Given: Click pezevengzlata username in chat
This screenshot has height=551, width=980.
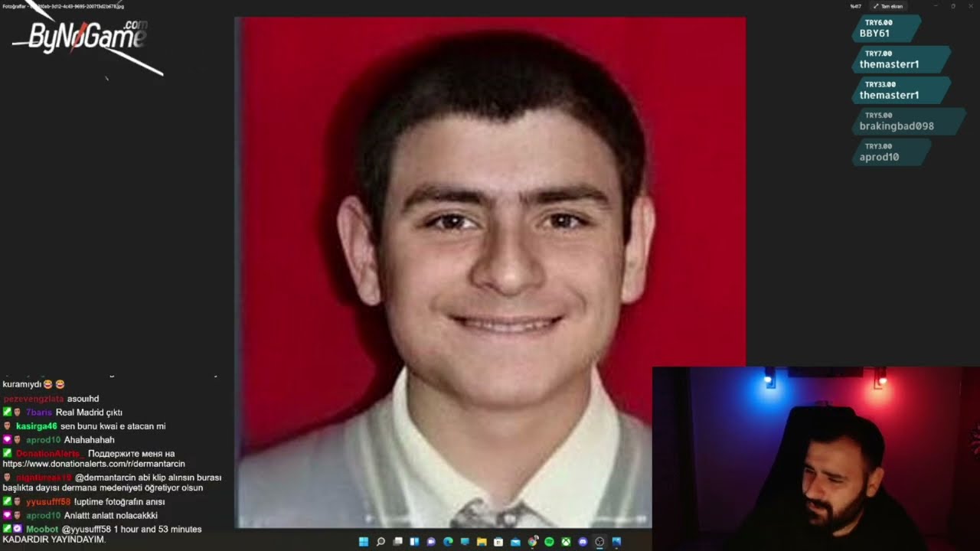Looking at the screenshot, I should (34, 399).
